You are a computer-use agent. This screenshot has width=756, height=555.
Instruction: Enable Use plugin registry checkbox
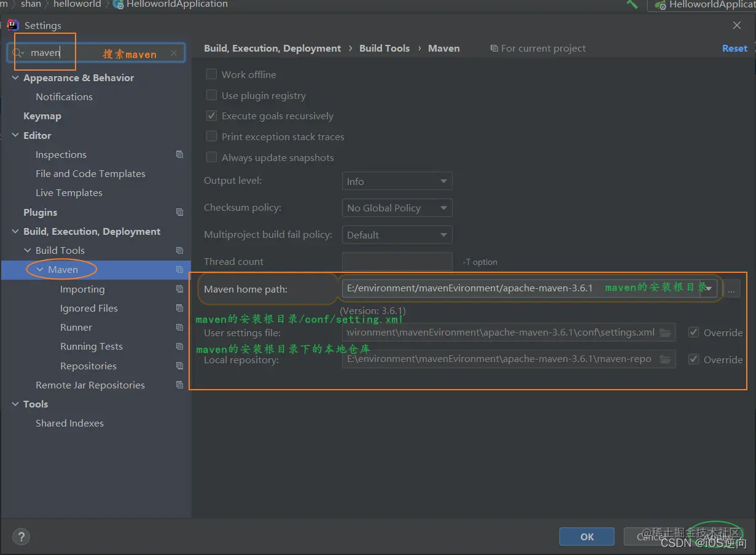(x=211, y=95)
